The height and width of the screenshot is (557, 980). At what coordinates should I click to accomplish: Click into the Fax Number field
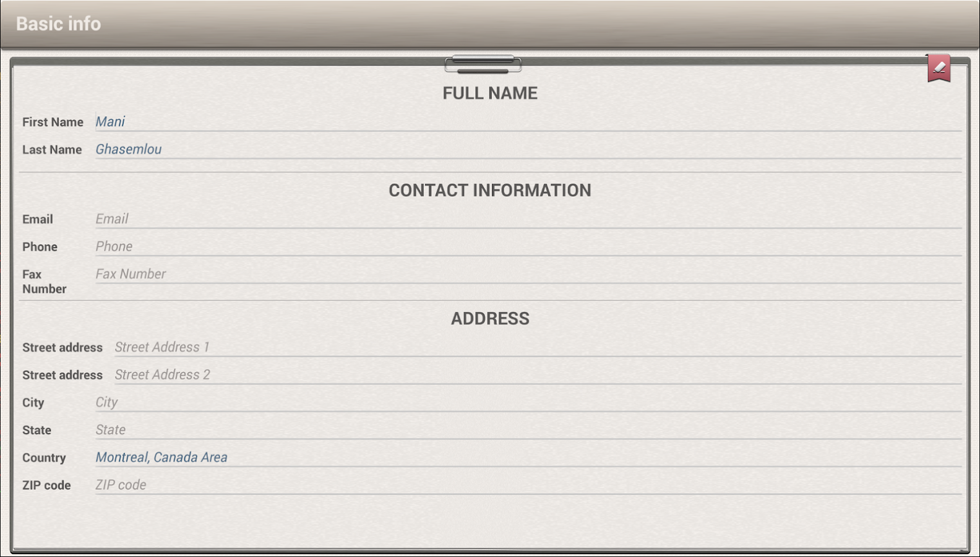tap(528, 274)
